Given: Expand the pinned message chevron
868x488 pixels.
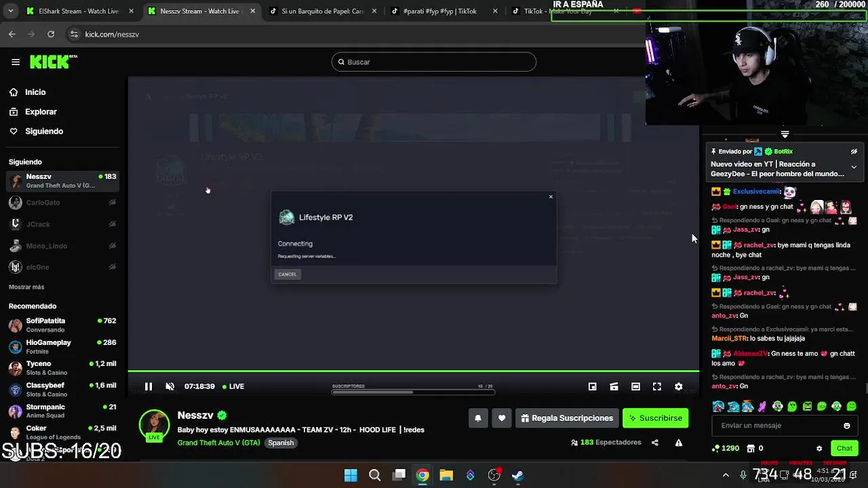Looking at the screenshot, I should [x=854, y=167].
